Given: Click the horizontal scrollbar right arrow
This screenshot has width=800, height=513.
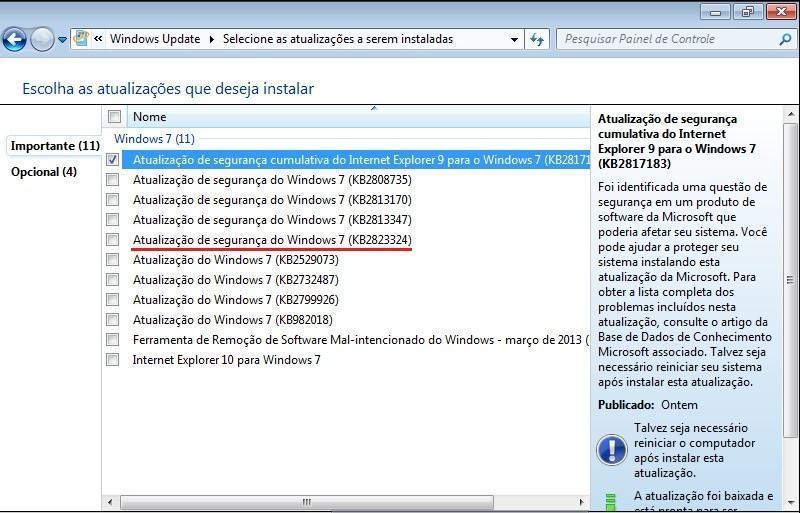Looking at the screenshot, I should coord(581,502).
